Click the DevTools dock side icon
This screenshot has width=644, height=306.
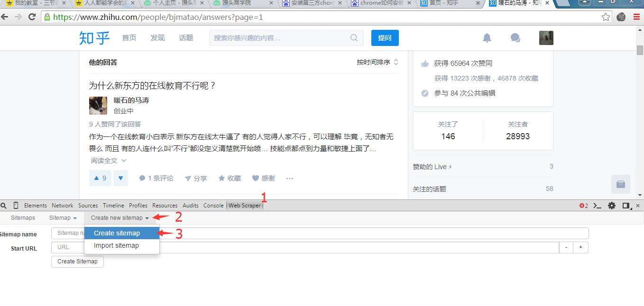(626, 206)
